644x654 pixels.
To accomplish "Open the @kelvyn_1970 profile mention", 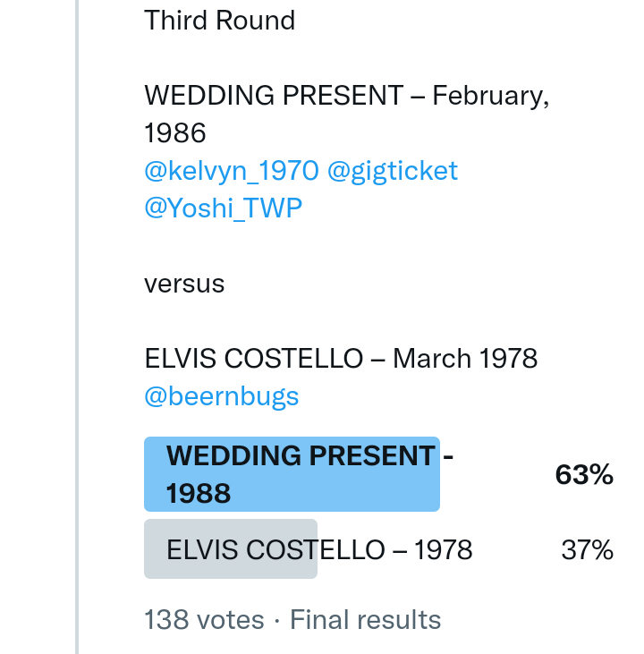I will (x=231, y=171).
